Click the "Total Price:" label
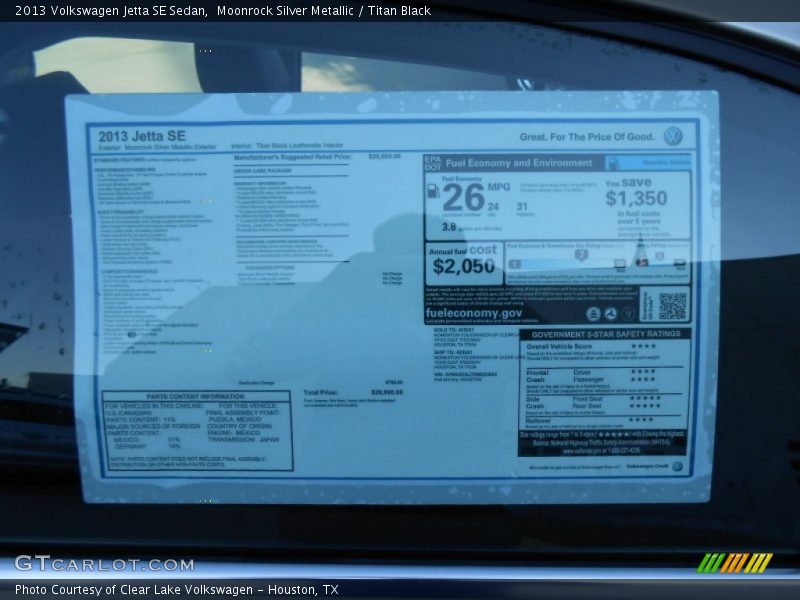Image resolution: width=800 pixels, height=600 pixels. pos(320,392)
